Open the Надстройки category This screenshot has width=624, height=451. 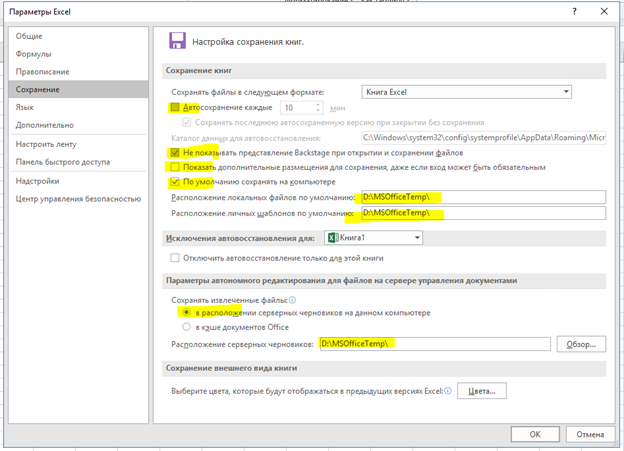tap(78, 181)
